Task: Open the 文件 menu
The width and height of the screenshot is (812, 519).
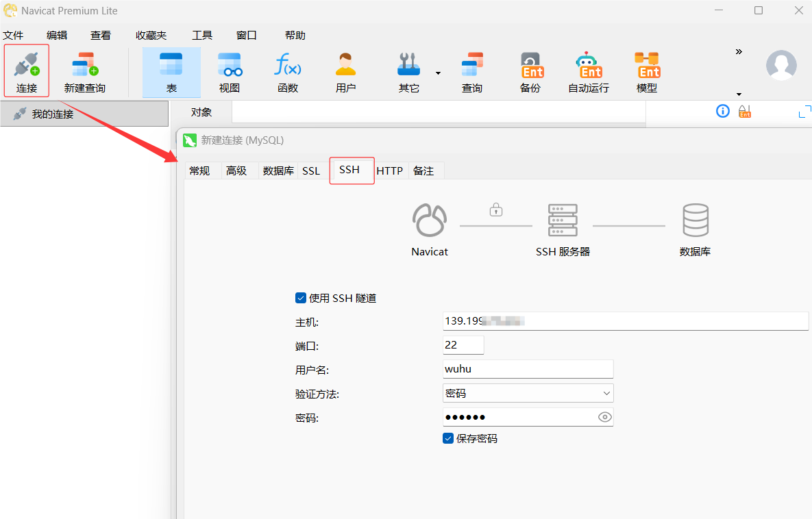Action: click(13, 35)
